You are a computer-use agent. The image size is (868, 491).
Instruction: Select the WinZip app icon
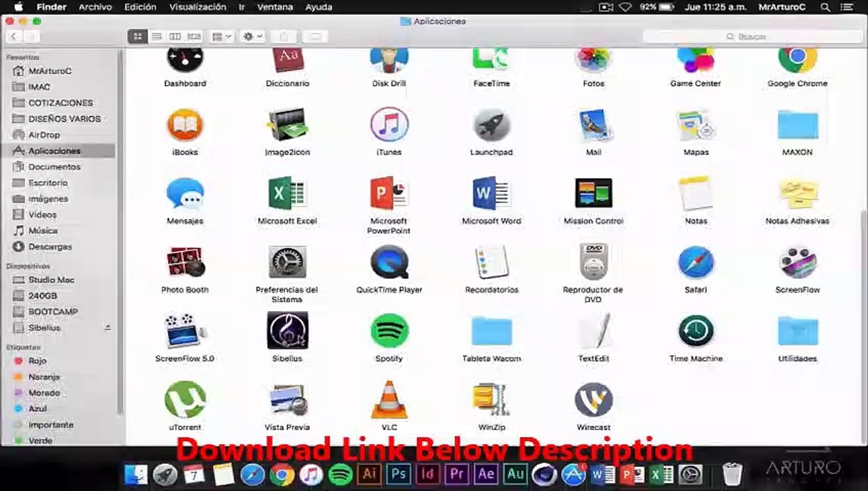pyautogui.click(x=491, y=401)
